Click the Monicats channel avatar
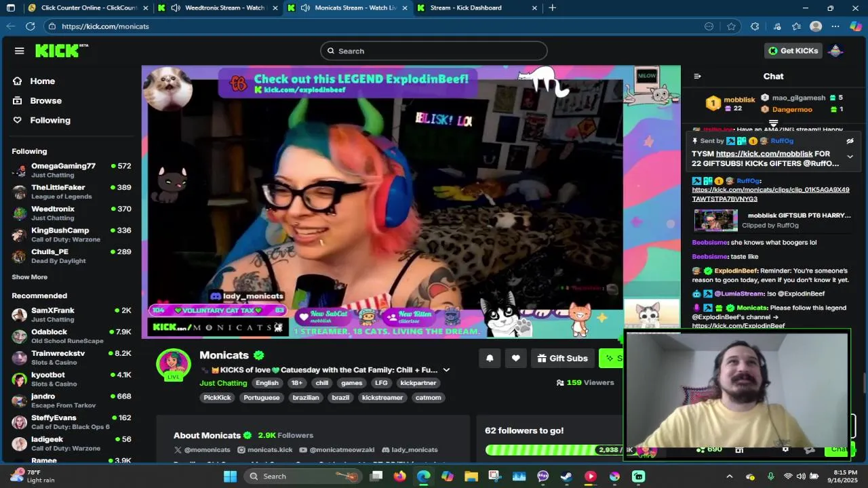Screen dimensions: 868x488 pos(173,364)
